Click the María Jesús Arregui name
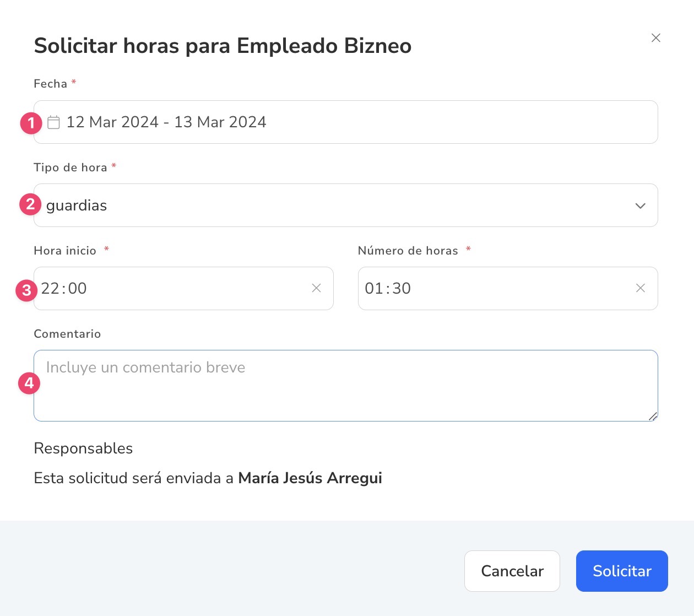Screen dimensions: 694x616 (310, 478)
